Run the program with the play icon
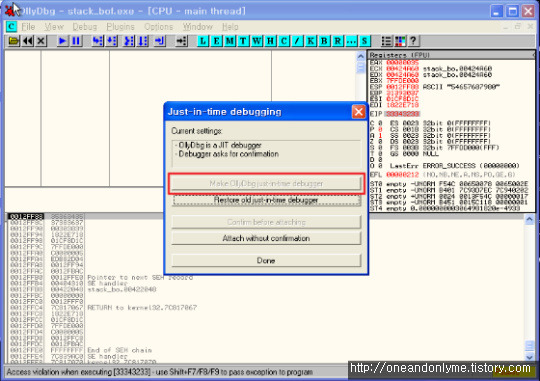The height and width of the screenshot is (381, 540). tap(63, 41)
